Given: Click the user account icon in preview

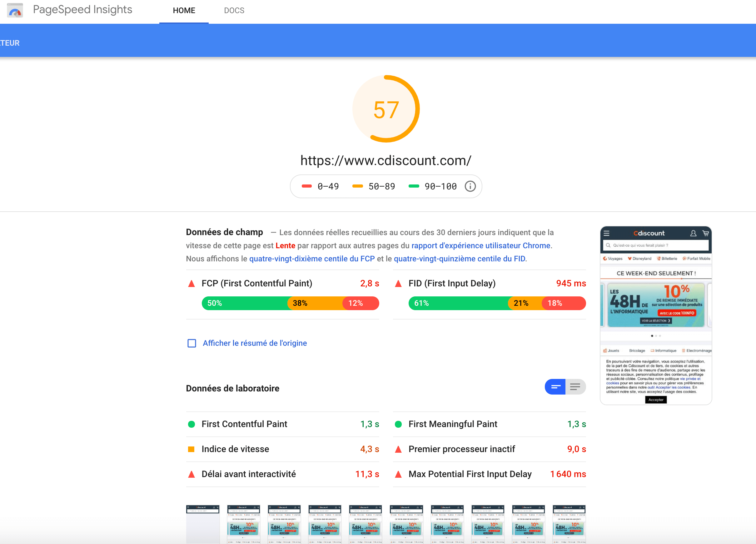Looking at the screenshot, I should click(x=693, y=233).
